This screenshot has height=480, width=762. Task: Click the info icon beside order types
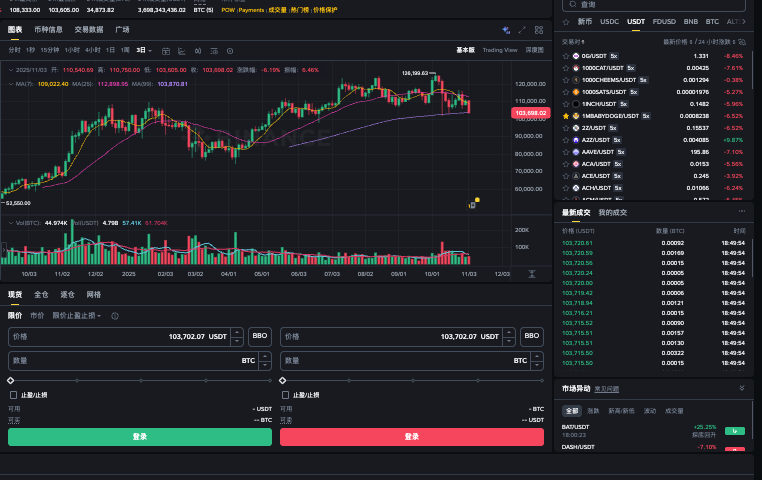[115, 316]
